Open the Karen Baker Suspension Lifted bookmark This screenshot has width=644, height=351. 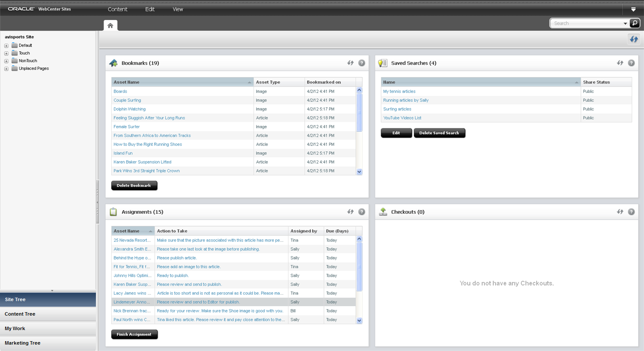tap(142, 162)
